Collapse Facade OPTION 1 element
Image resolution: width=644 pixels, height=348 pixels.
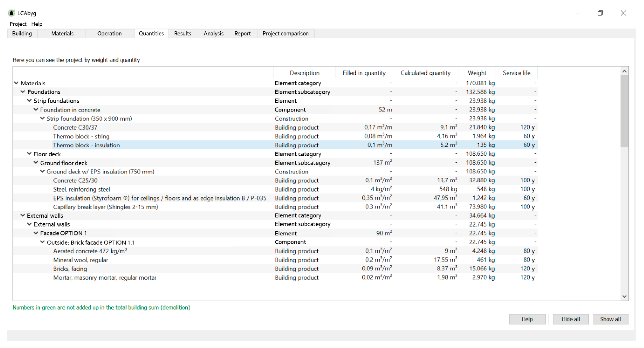pos(36,233)
